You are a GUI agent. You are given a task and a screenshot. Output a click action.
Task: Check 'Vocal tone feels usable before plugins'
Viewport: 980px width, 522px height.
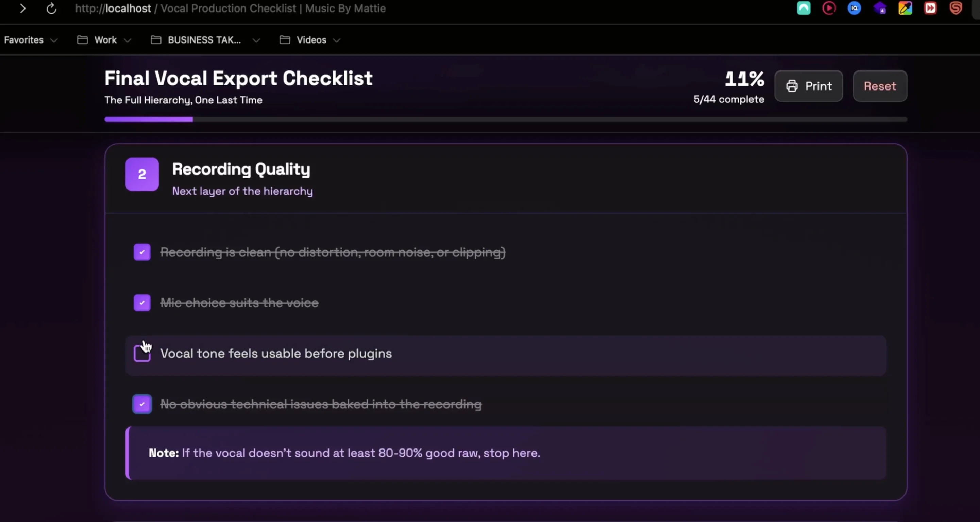point(142,353)
